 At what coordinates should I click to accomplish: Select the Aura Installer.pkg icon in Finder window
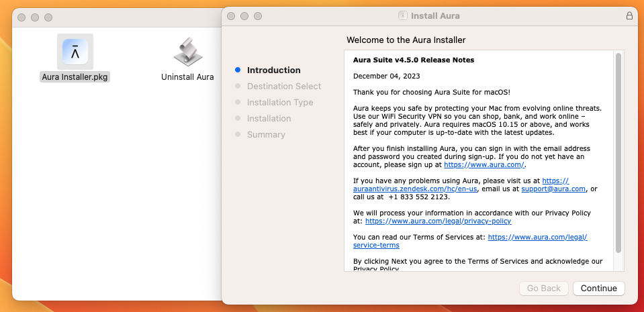[75, 52]
